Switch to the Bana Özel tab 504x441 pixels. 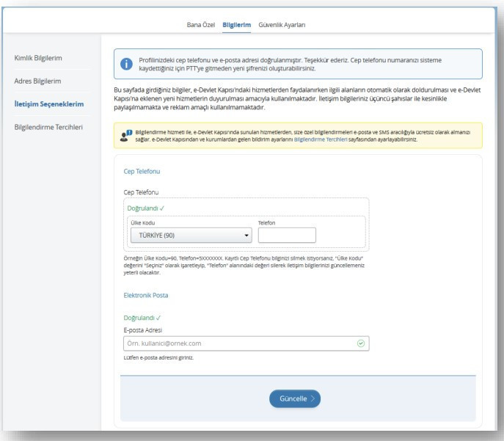[202, 26]
